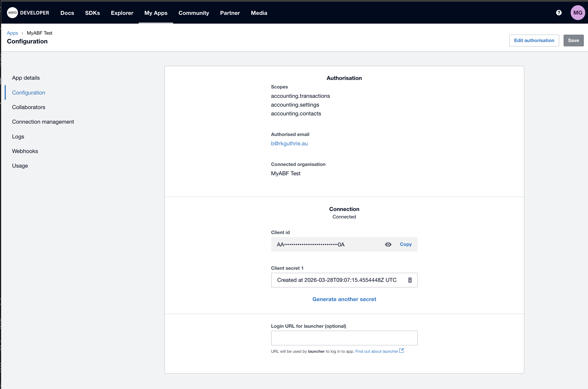This screenshot has width=588, height=389.
Task: Copy the Client id
Action: pyautogui.click(x=406, y=244)
